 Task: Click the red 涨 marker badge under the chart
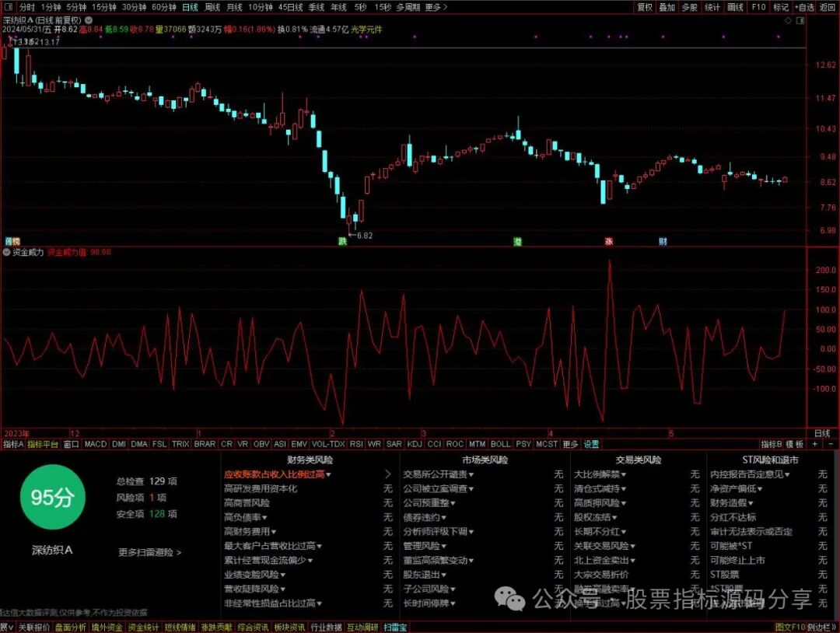[608, 242]
